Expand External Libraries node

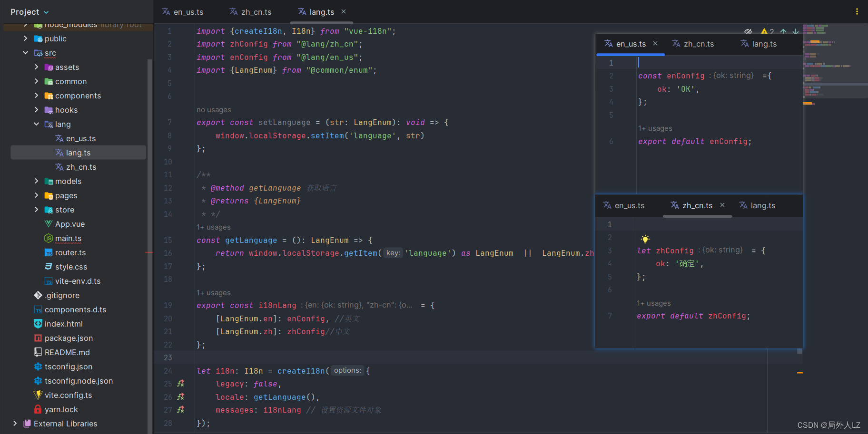coord(15,424)
